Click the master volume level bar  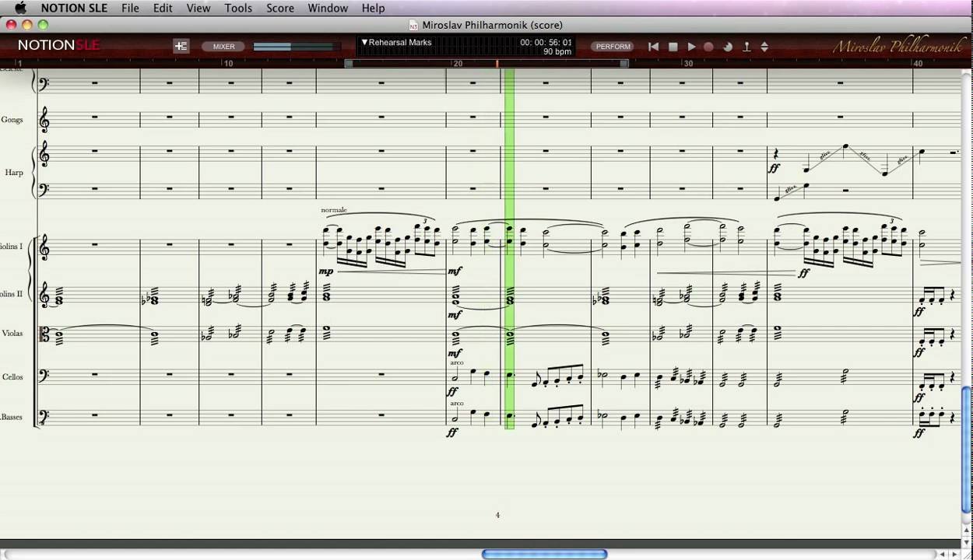coord(297,47)
